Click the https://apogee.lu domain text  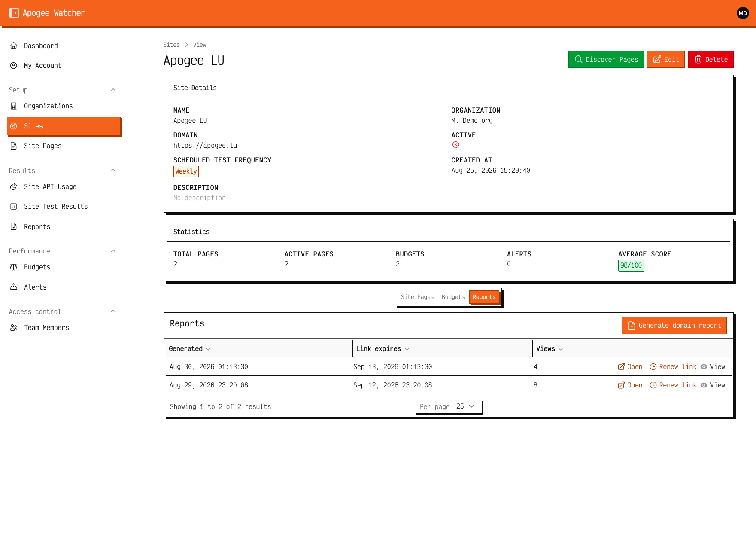[x=205, y=146]
